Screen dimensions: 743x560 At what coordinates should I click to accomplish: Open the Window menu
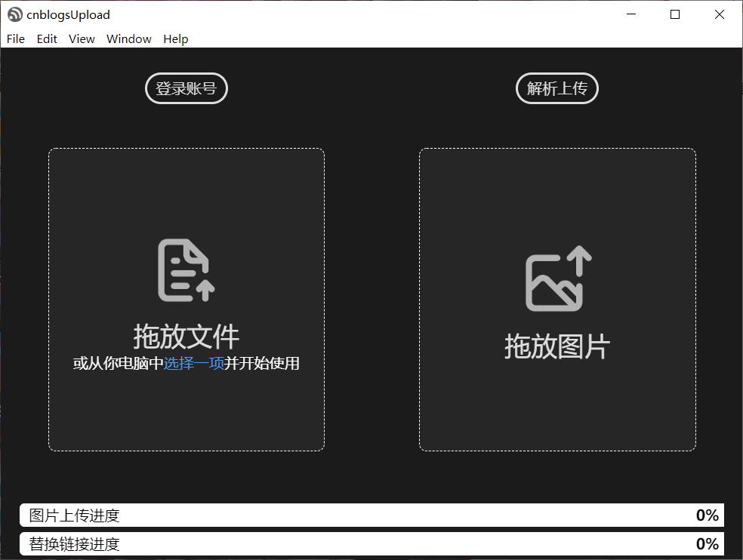click(128, 38)
